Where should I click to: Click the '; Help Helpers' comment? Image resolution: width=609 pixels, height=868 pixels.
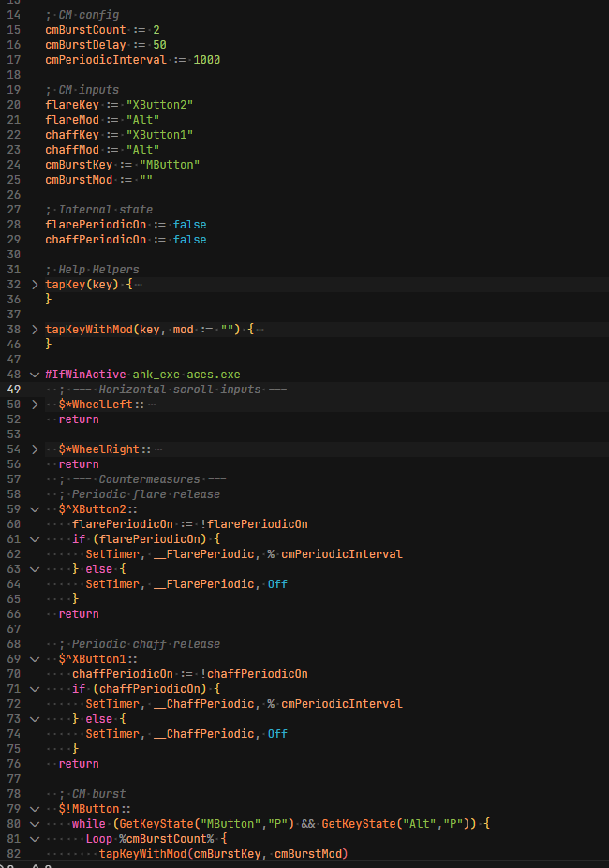(92, 270)
